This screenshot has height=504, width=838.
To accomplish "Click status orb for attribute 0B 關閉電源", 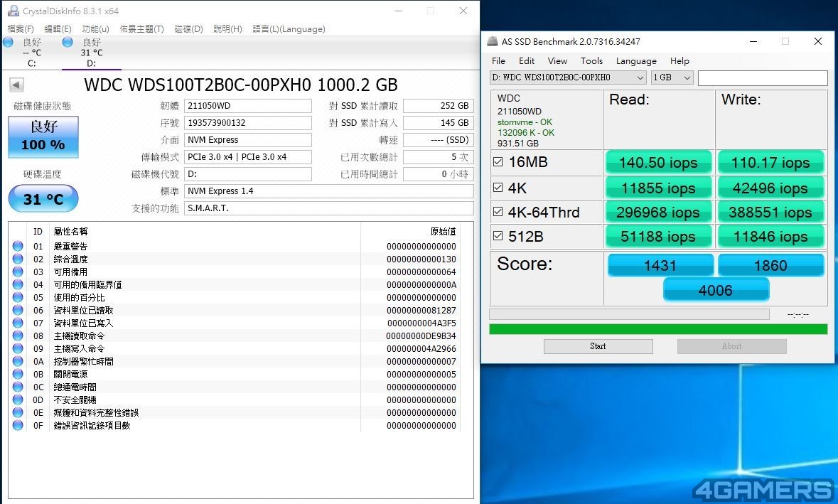I will pyautogui.click(x=18, y=375).
